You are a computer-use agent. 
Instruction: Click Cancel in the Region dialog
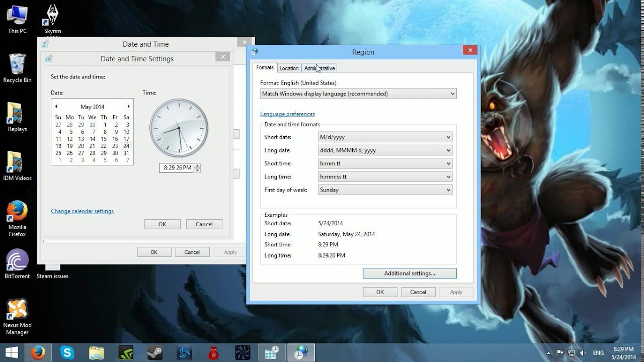click(418, 292)
